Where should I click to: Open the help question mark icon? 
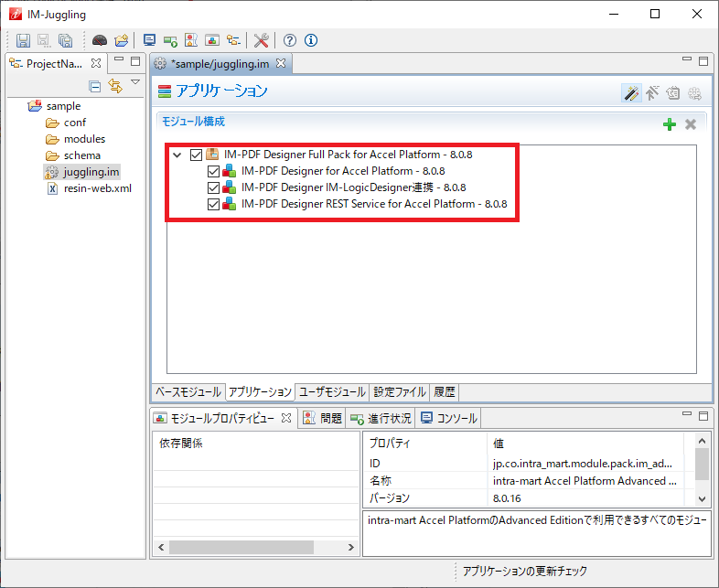(290, 40)
